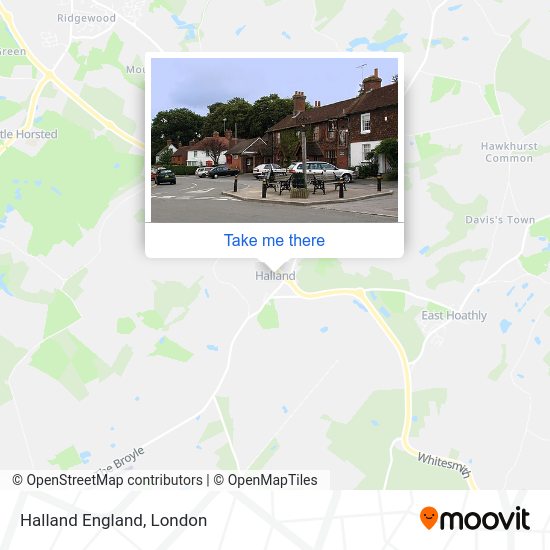Click the Little Horsted label

tap(29, 134)
